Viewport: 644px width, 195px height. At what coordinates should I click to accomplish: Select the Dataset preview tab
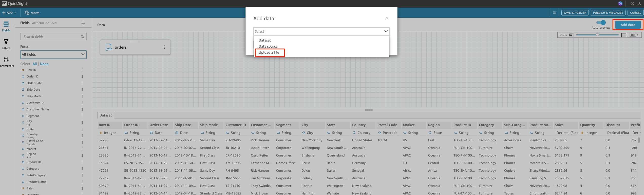tap(106, 115)
